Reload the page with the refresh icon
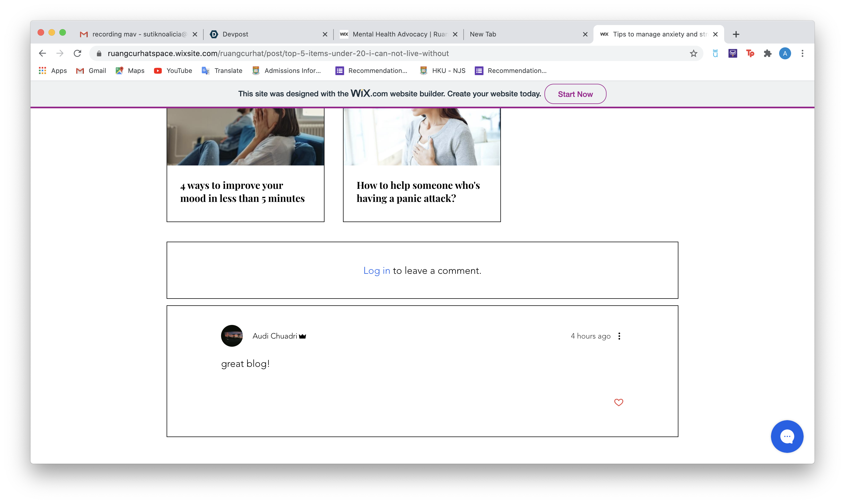The width and height of the screenshot is (845, 504). point(77,53)
